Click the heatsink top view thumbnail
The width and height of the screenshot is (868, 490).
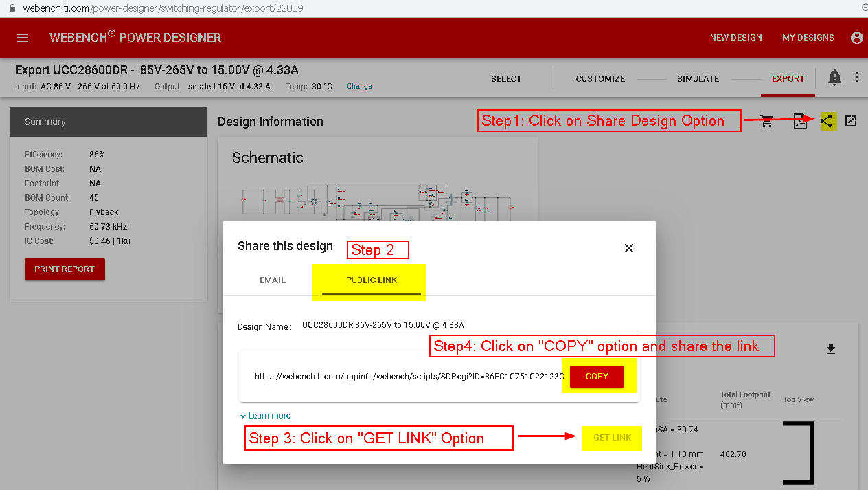point(799,453)
